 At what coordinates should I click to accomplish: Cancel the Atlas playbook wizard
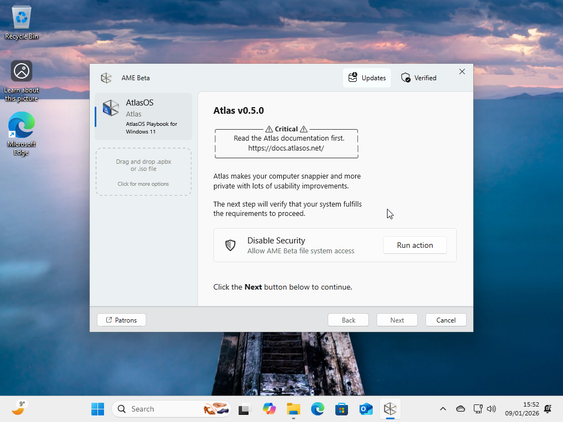click(x=446, y=320)
